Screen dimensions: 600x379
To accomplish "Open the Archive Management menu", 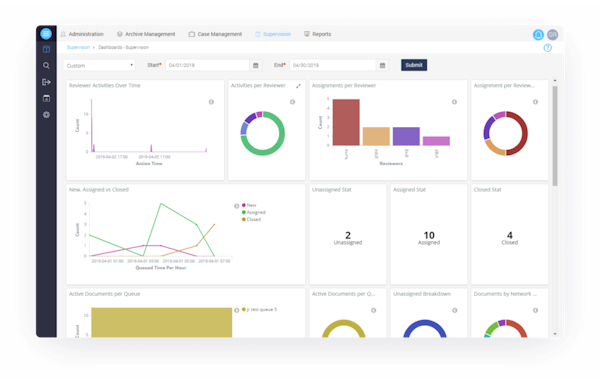I will pyautogui.click(x=146, y=34).
